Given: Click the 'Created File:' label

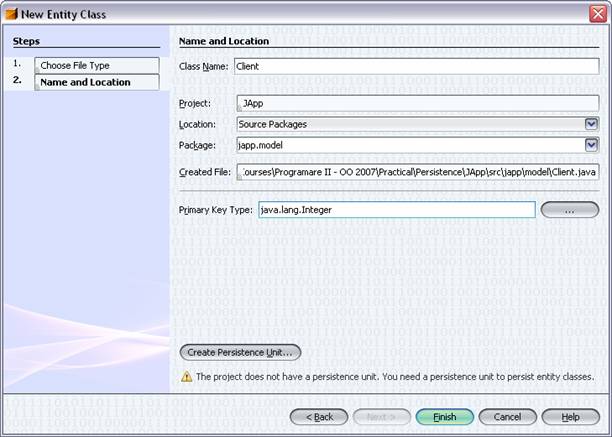Looking at the screenshot, I should [205, 172].
